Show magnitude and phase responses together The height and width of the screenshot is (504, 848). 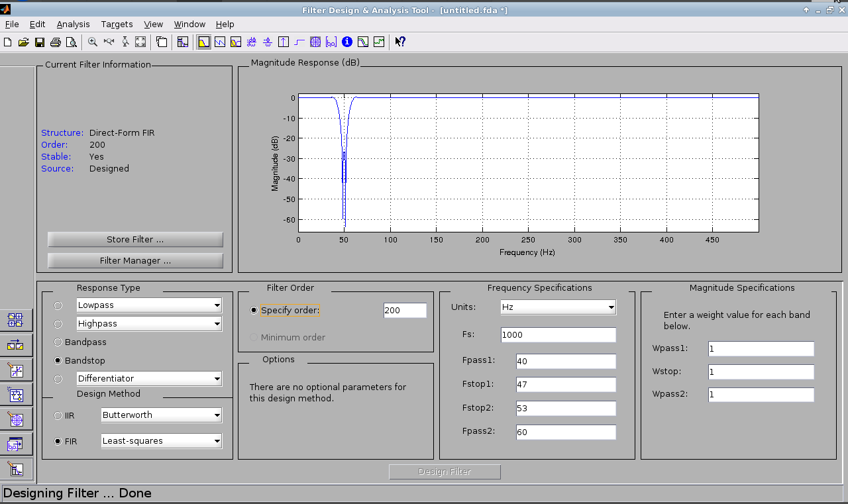click(236, 42)
